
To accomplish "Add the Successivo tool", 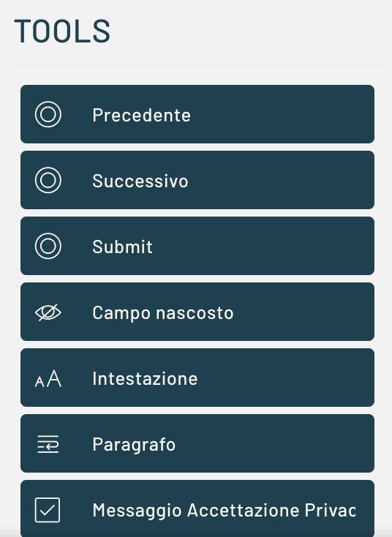I will pyautogui.click(x=197, y=180).
